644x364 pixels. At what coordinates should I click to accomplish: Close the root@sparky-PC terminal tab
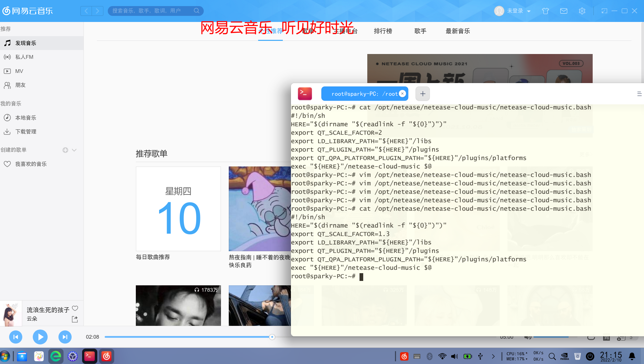pyautogui.click(x=402, y=94)
